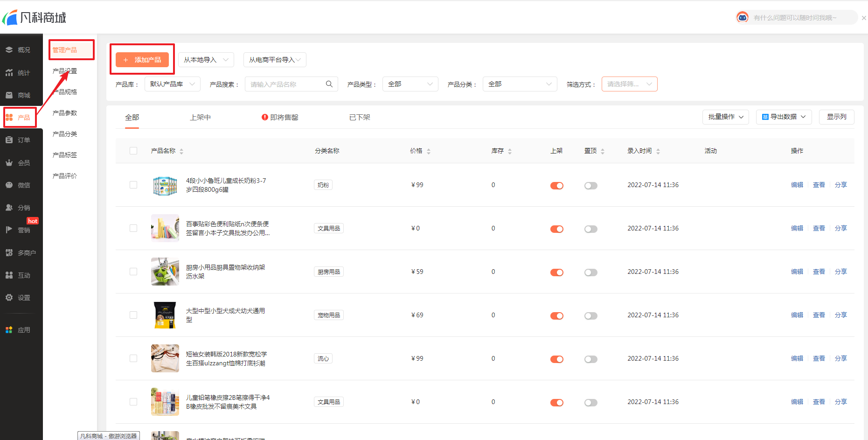Sort products by 价格 column arrows

pos(428,151)
